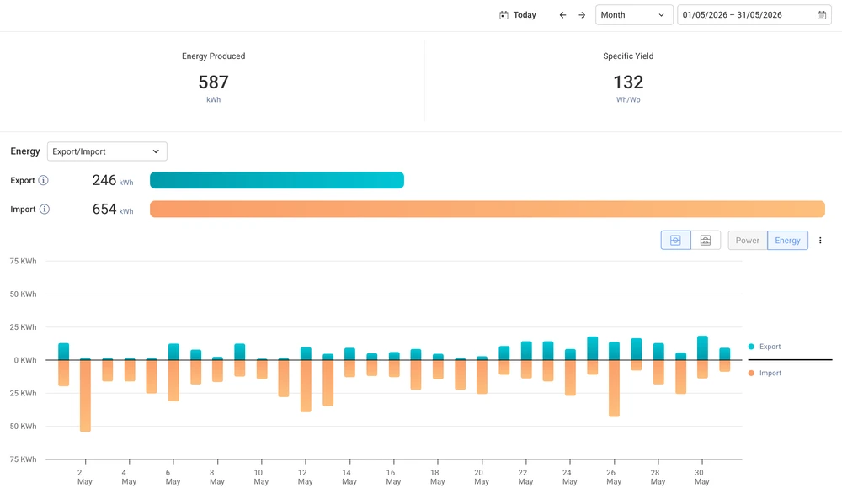Click the orange Import total bar
Screen dimensions: 842x504
pyautogui.click(x=487, y=210)
